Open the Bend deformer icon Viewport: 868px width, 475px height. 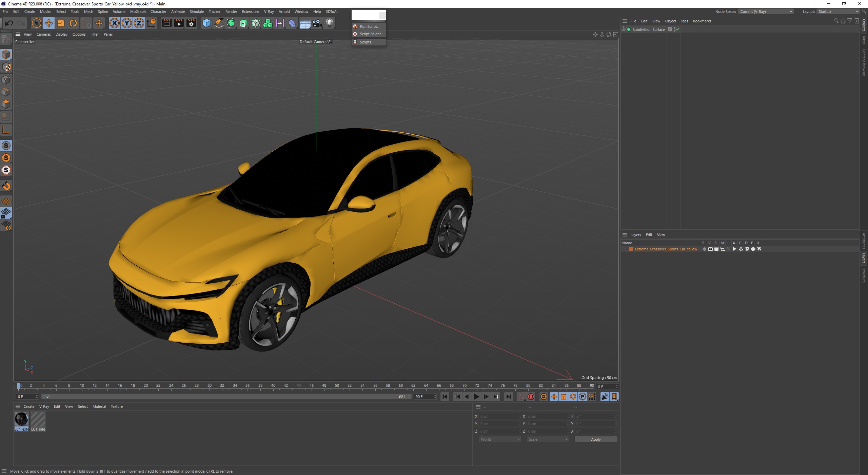pyautogui.click(x=292, y=23)
